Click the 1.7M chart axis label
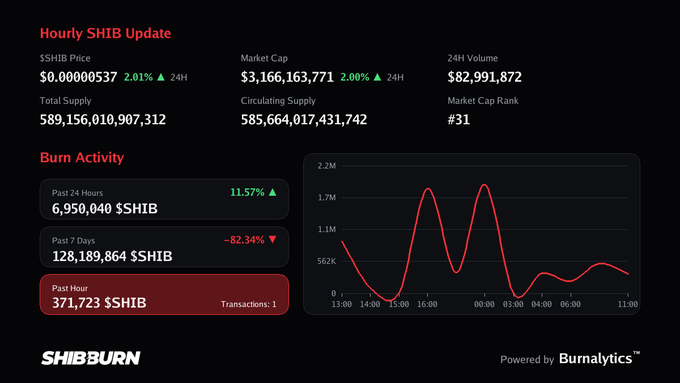 (327, 198)
